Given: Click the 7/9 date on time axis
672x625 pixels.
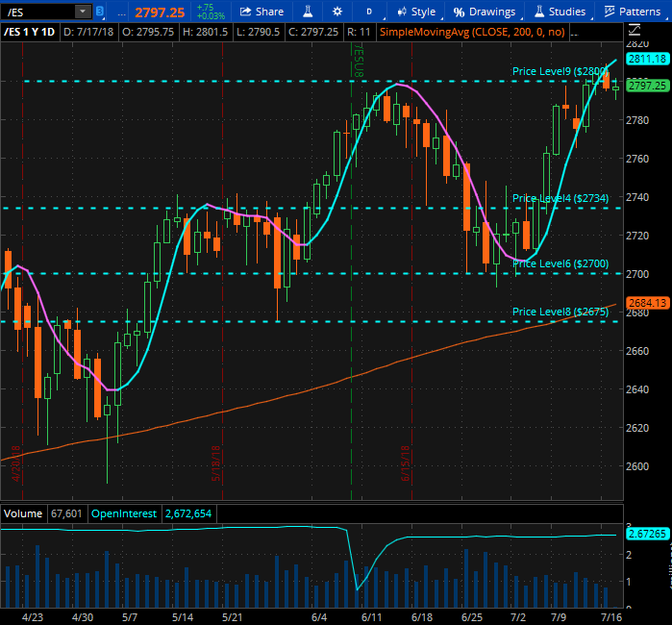Looking at the screenshot, I should [x=559, y=617].
